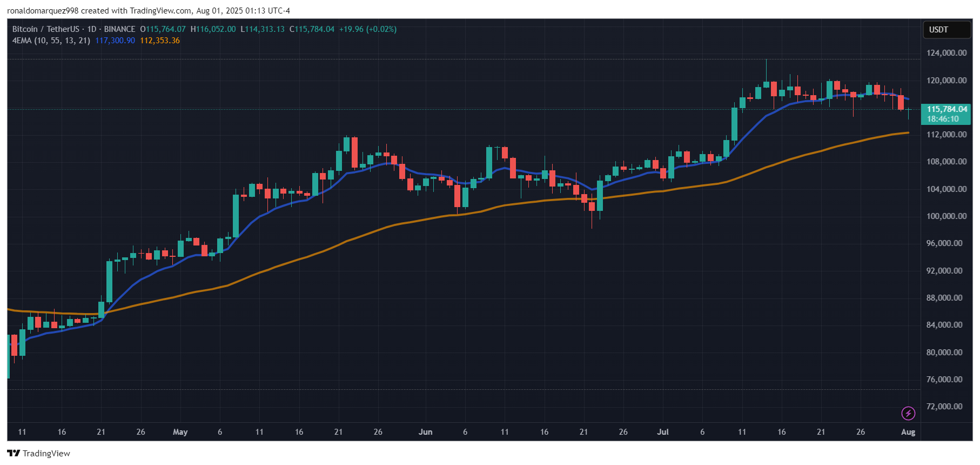Click the 92,000.00 price axis label
The image size is (980, 465).
click(x=944, y=271)
